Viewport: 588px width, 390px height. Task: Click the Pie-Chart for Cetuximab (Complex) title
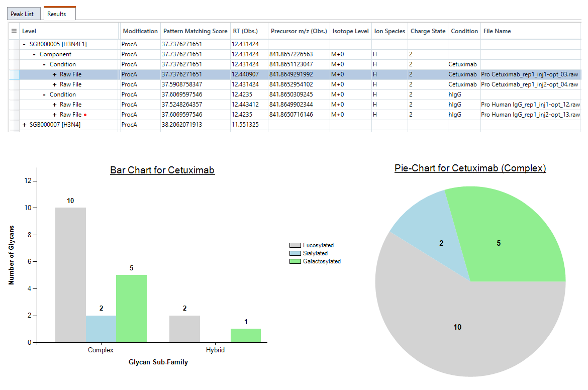[470, 168]
